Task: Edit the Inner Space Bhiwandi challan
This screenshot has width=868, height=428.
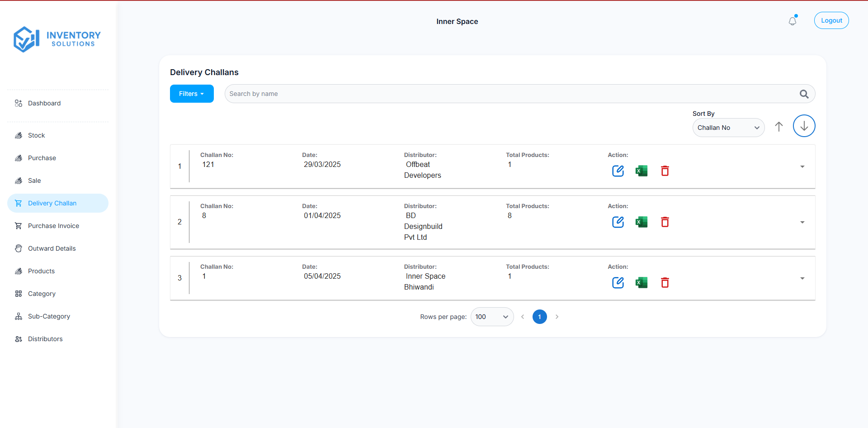Action: pos(618,282)
